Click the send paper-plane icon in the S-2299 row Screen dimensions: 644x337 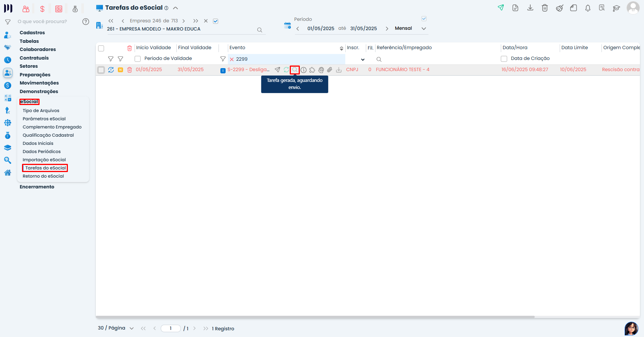[x=277, y=70]
